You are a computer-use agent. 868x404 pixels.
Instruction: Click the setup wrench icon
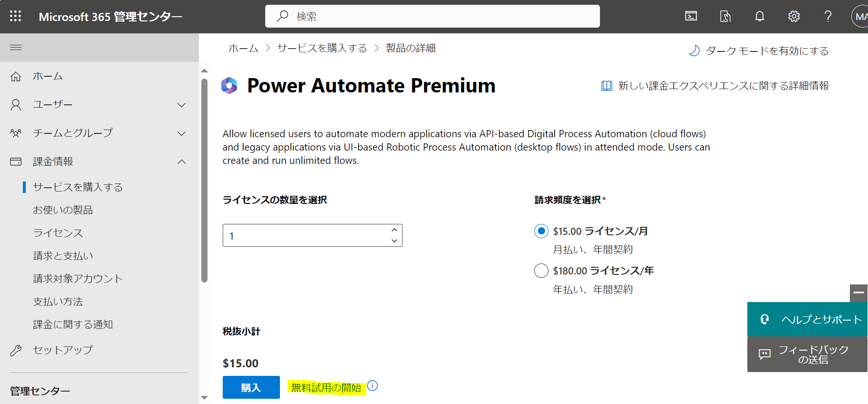tap(16, 351)
